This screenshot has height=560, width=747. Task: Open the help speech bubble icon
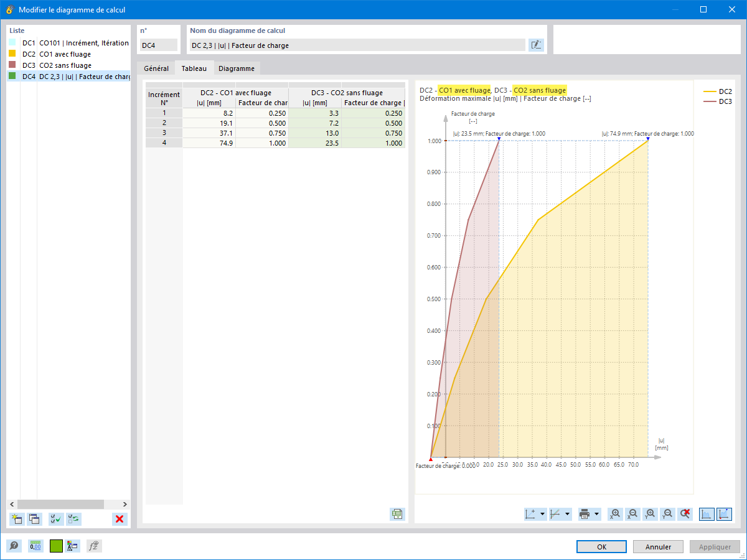pos(14,546)
